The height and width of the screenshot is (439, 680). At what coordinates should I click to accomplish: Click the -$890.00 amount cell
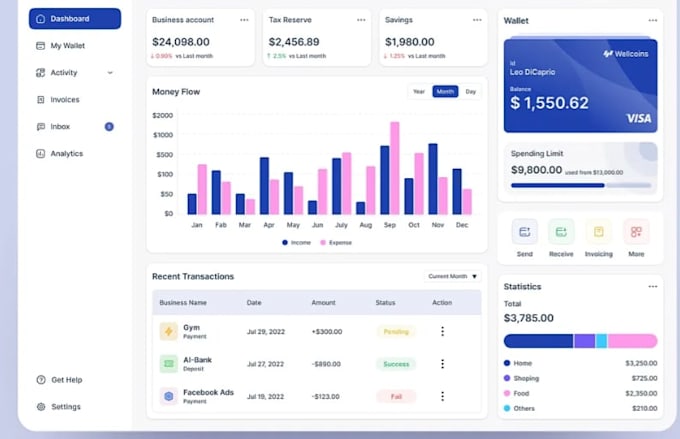(x=326, y=364)
